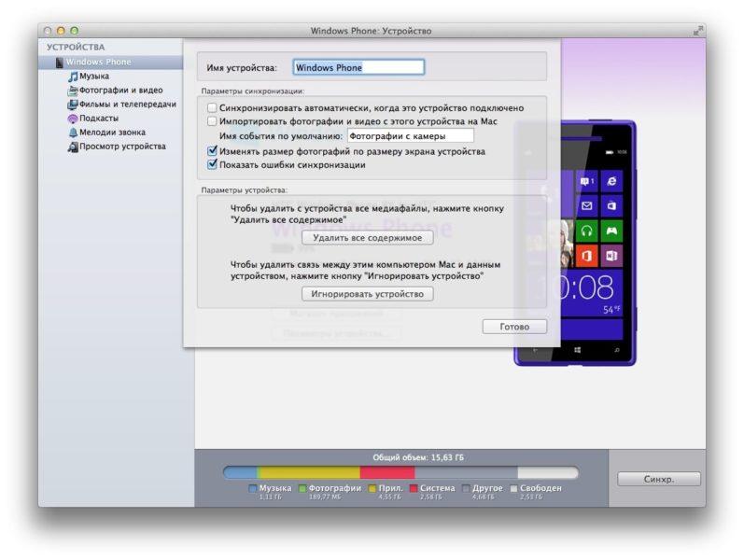This screenshot has height=560, width=744.
Task: Start sync with the Синхр. button
Action: coord(658,479)
